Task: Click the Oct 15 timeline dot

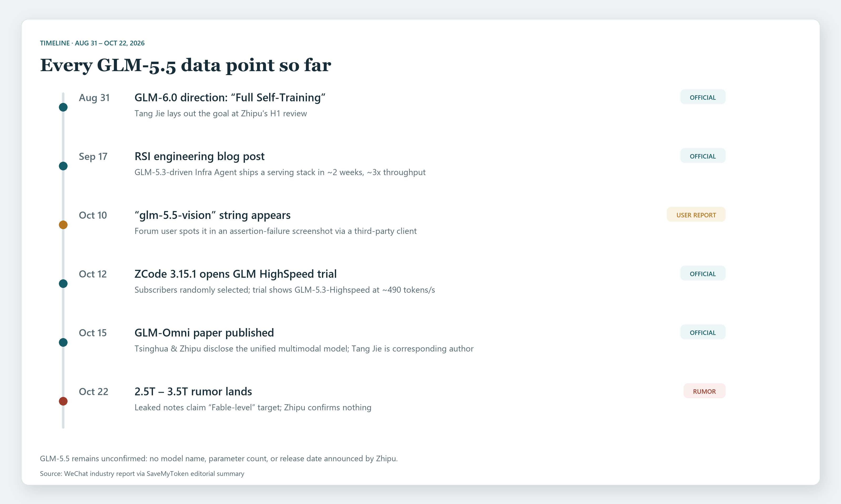Action: [x=63, y=342]
